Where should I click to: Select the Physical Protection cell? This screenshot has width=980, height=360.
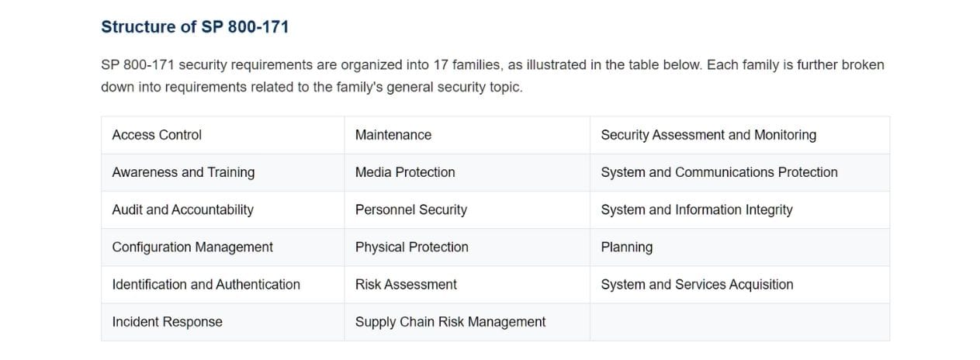point(467,247)
